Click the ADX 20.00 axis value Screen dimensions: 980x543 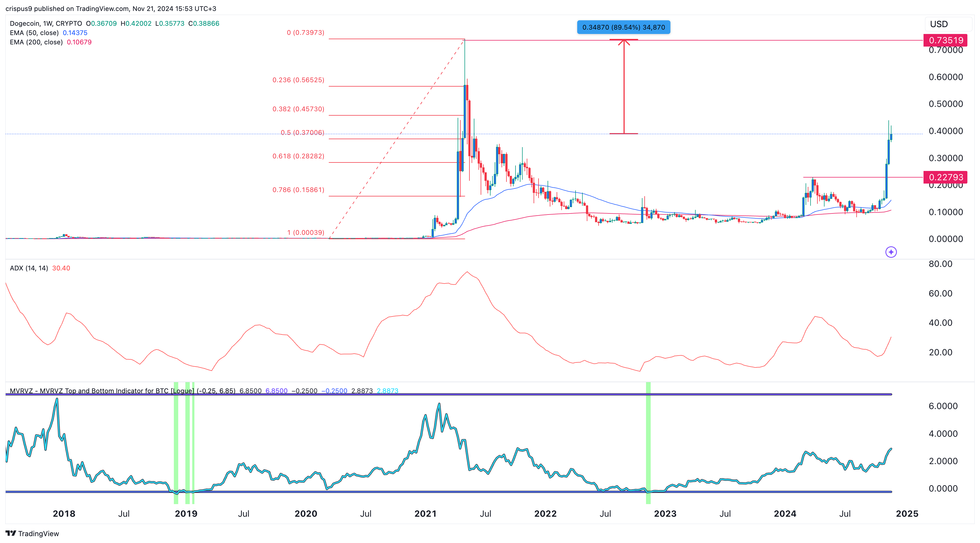coord(941,352)
